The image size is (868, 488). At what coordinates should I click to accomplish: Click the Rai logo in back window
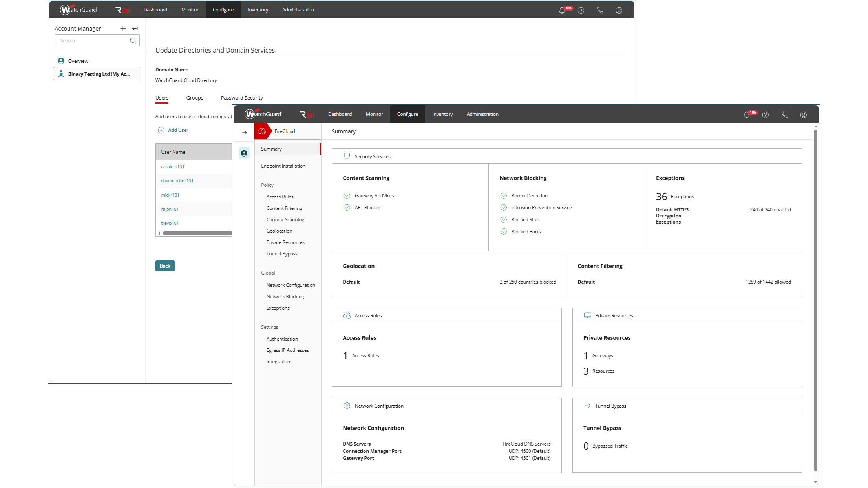[122, 10]
